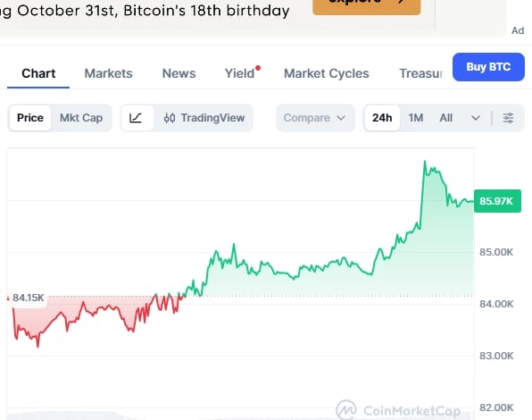532x420 pixels.
Task: Open the Markets tab
Action: tap(108, 73)
